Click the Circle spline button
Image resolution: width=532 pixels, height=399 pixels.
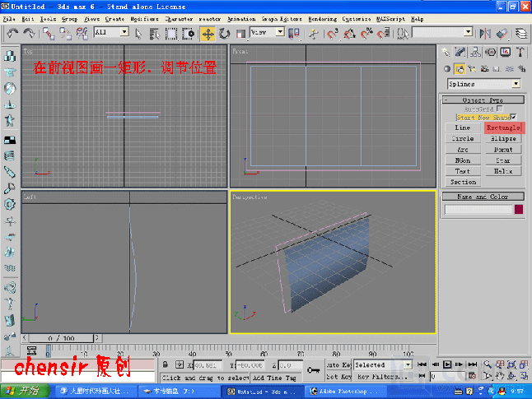coord(463,138)
